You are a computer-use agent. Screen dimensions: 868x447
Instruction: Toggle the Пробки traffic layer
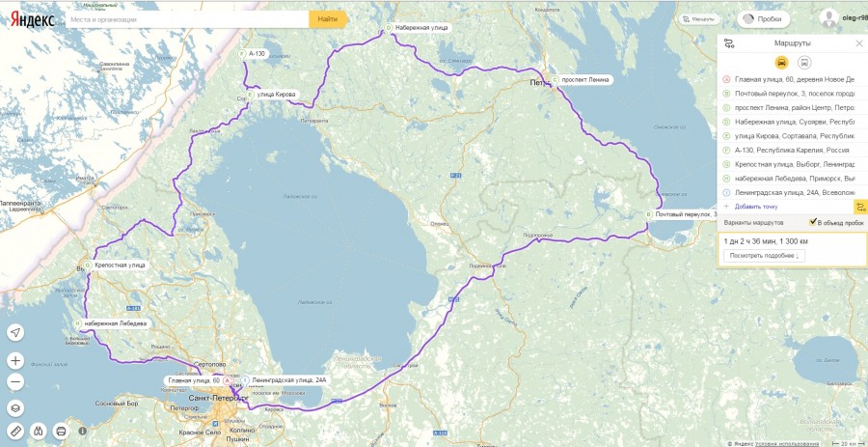[x=764, y=19]
